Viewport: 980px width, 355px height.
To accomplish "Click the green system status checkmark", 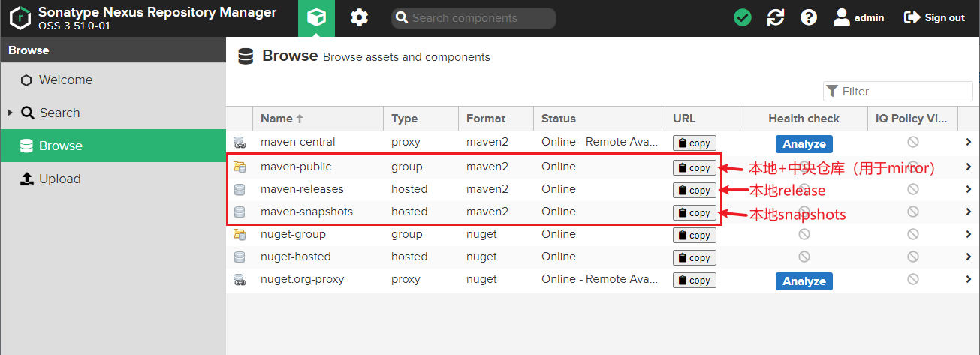I will coord(743,17).
